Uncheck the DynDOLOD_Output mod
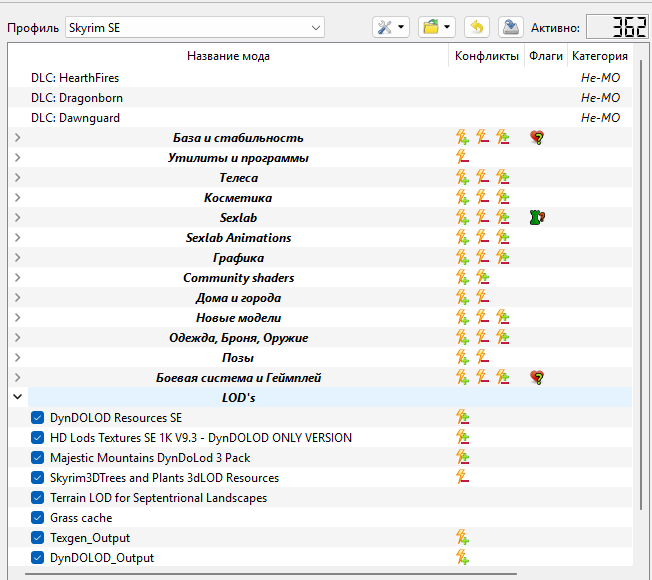Screen dimensions: 652x580 37,558
